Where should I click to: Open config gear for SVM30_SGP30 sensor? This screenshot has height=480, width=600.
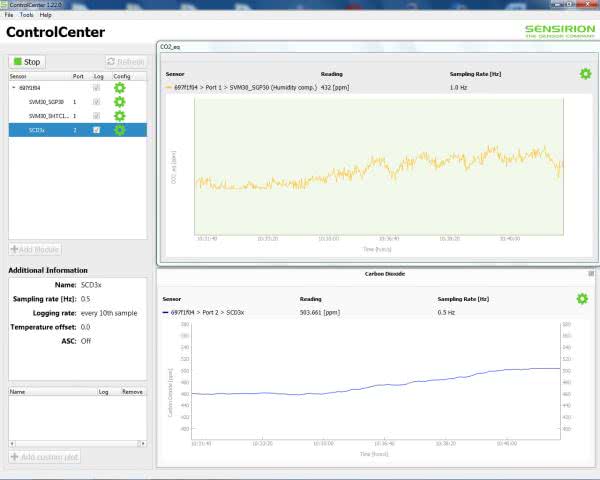[120, 102]
